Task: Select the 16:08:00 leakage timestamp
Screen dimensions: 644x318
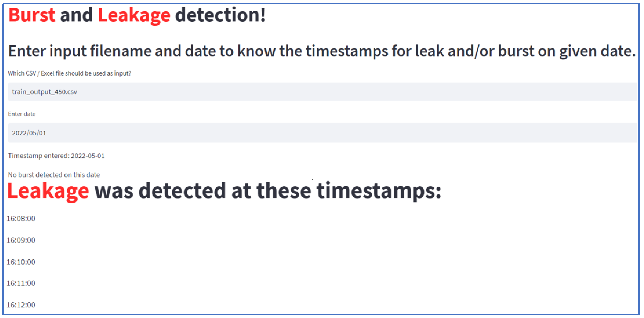Action: [x=21, y=219]
